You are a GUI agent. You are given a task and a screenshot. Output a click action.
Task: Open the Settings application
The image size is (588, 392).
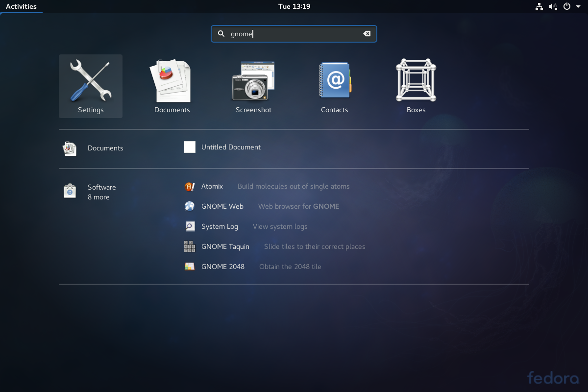coord(90,86)
